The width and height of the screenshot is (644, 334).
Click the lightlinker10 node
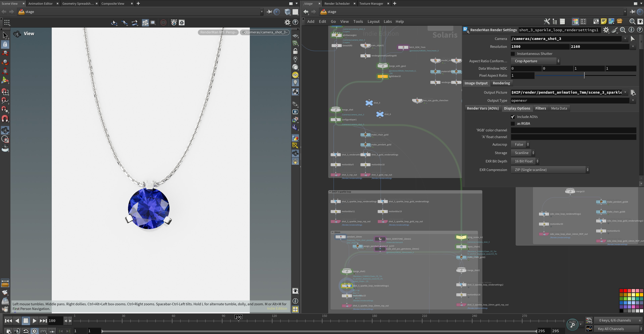(383, 76)
